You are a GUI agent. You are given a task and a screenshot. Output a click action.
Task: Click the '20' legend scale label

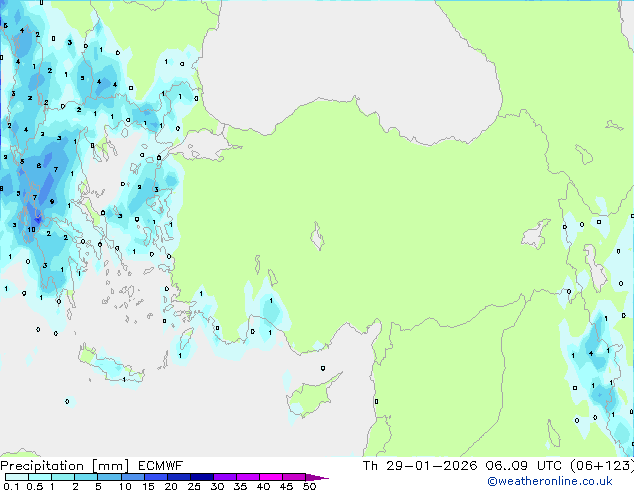tap(171, 486)
